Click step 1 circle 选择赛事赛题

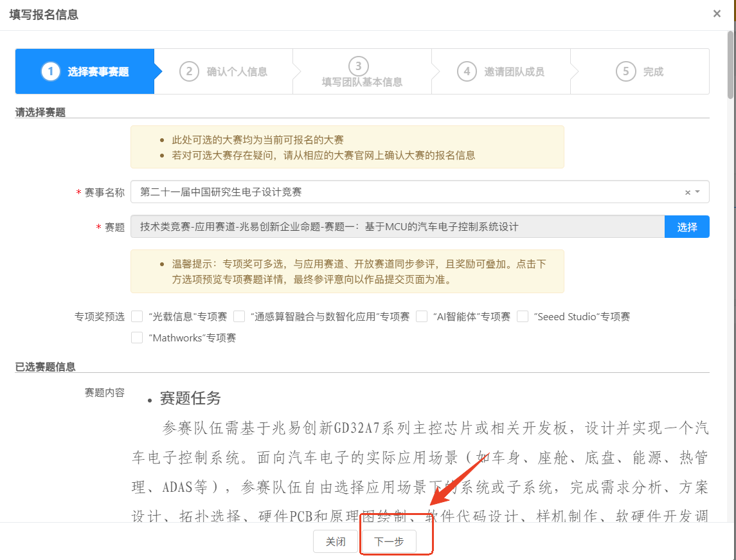coord(50,71)
